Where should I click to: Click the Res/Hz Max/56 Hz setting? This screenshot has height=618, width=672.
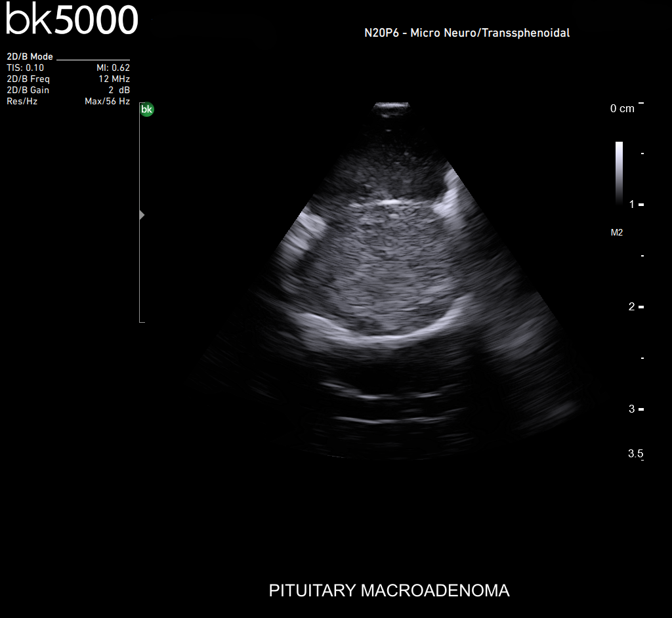point(107,102)
